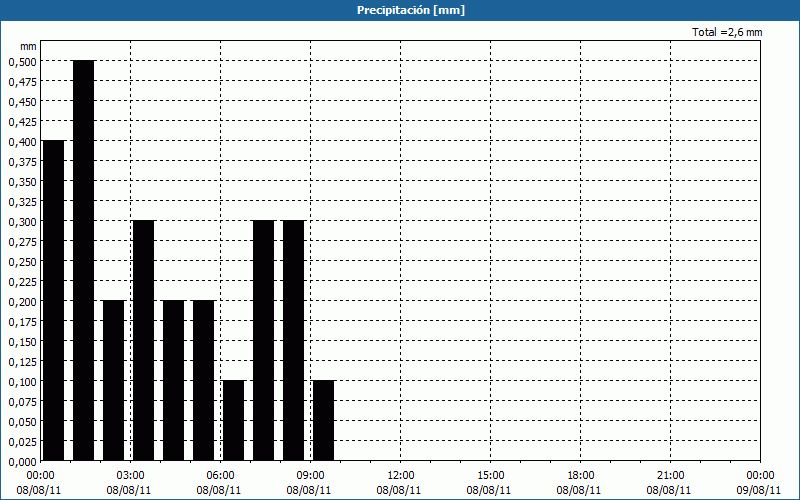Select the 0,350 y-axis value
The width and height of the screenshot is (800, 500).
[x=23, y=182]
